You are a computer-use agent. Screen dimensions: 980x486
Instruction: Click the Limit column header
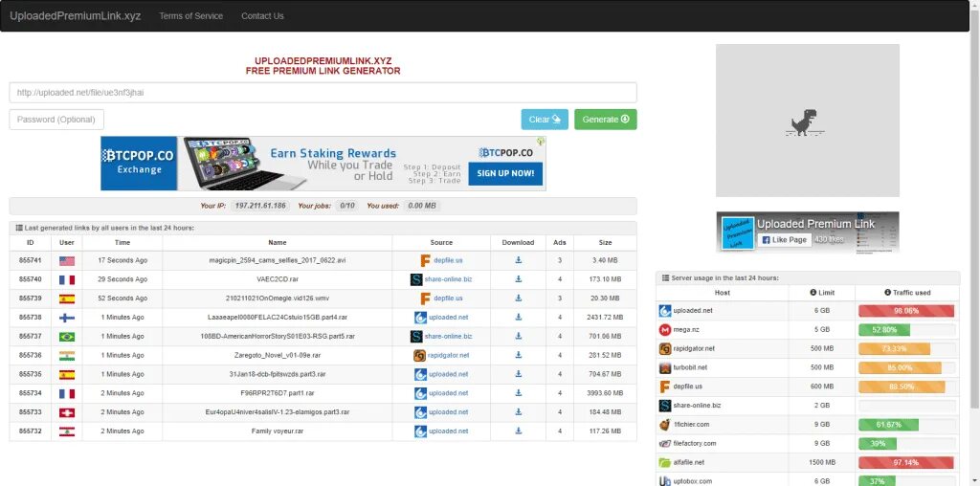tap(822, 293)
